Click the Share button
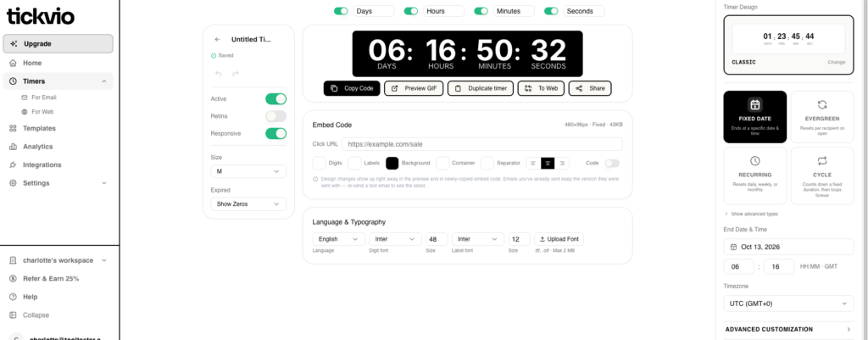The image size is (868, 340). coord(590,88)
